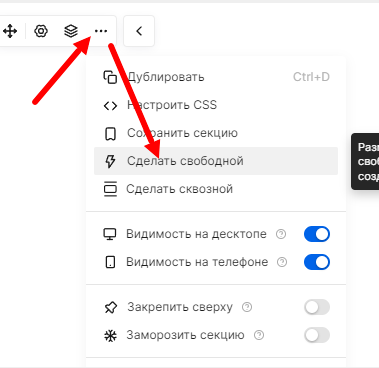The height and width of the screenshot is (368, 379).
Task: Click help icon next to Видимость на телефоне
Action: (282, 262)
